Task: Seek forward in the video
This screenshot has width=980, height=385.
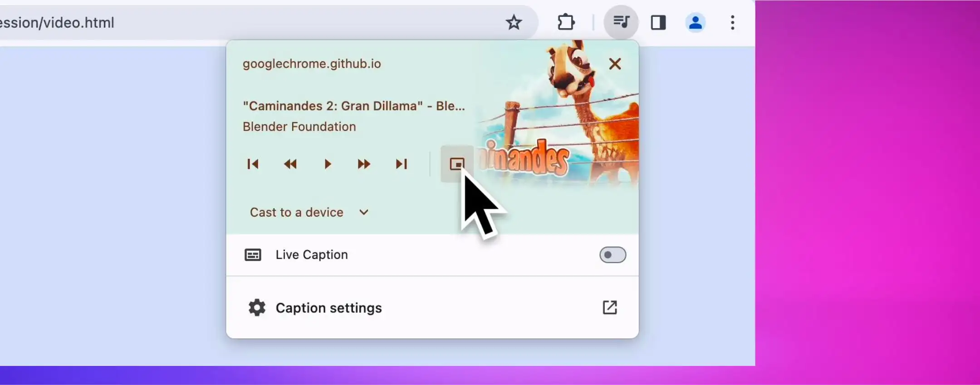Action: point(364,164)
